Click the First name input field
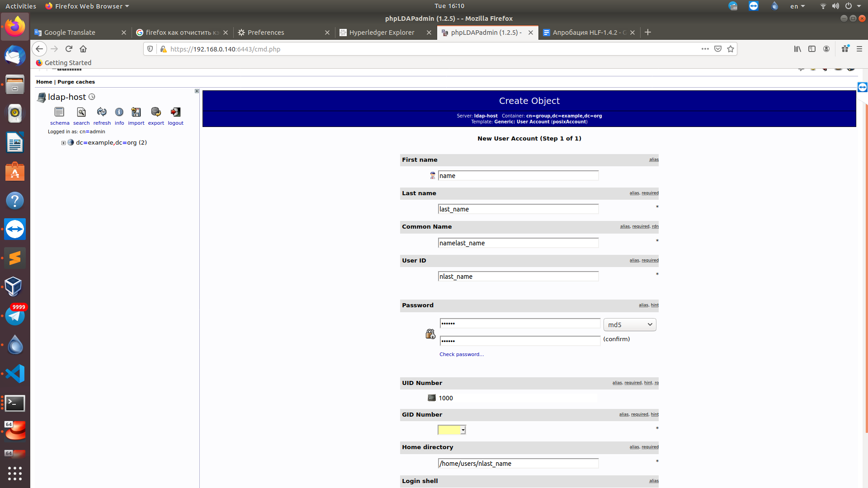This screenshot has width=868, height=488. [518, 176]
